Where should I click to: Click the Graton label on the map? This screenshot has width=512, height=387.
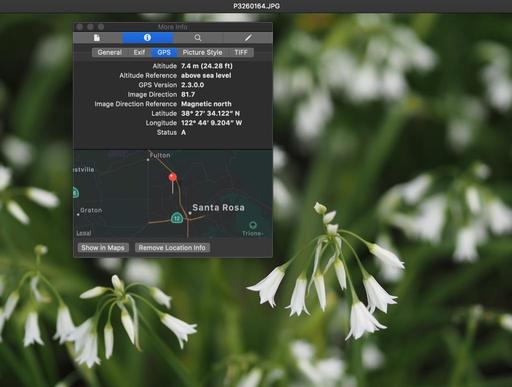91,210
